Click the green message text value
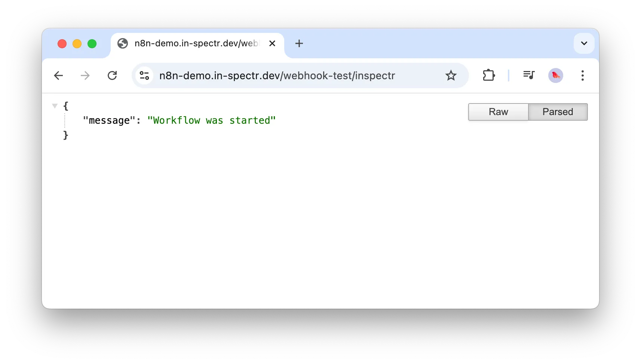The width and height of the screenshot is (641, 364). [x=211, y=120]
